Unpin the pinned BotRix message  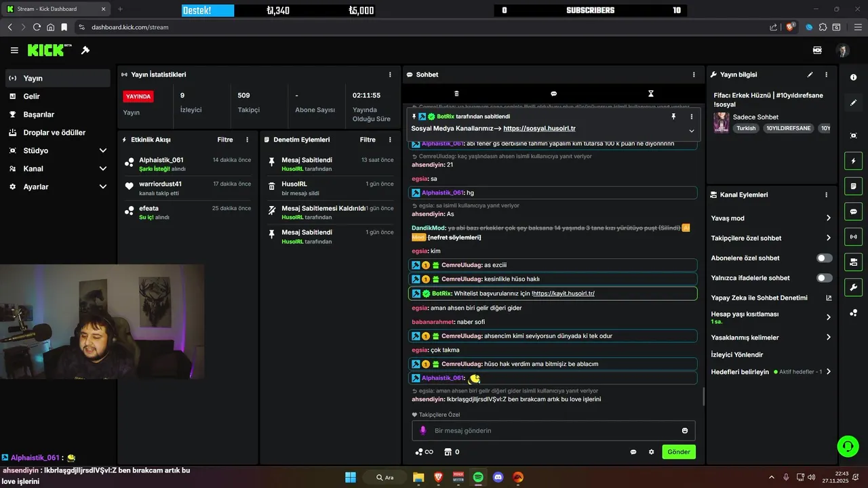tap(673, 117)
